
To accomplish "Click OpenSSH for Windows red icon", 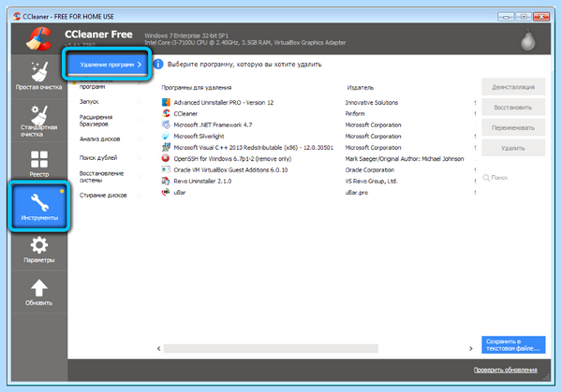I will pos(166,158).
